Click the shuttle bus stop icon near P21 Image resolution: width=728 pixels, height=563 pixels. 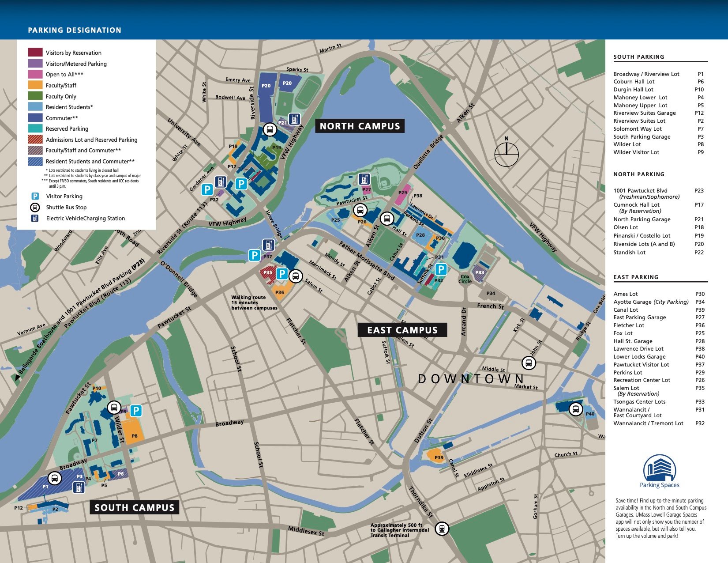click(x=270, y=129)
